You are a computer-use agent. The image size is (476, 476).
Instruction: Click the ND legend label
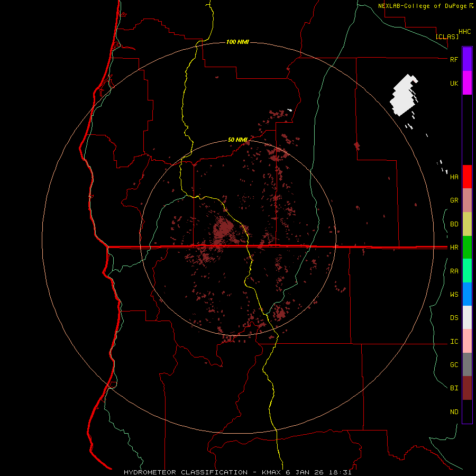click(454, 412)
